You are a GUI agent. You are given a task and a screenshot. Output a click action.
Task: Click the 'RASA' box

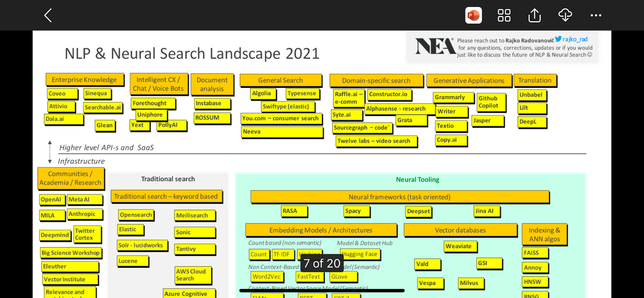point(294,211)
